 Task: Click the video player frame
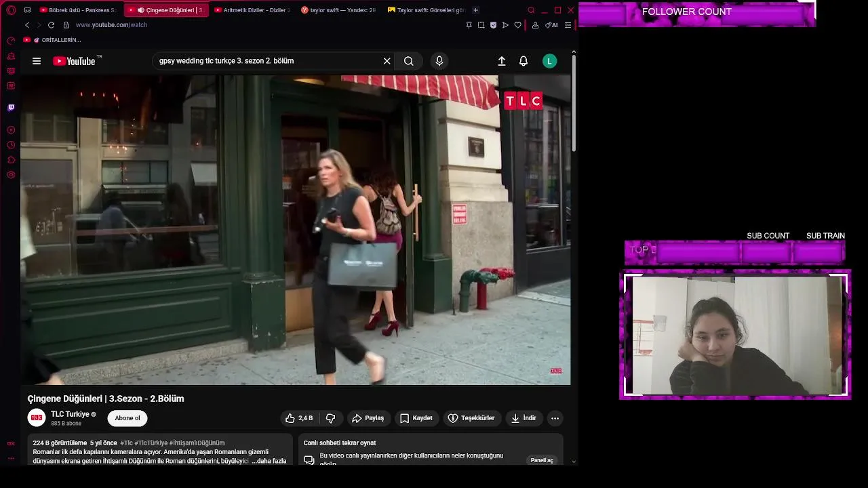pos(296,230)
